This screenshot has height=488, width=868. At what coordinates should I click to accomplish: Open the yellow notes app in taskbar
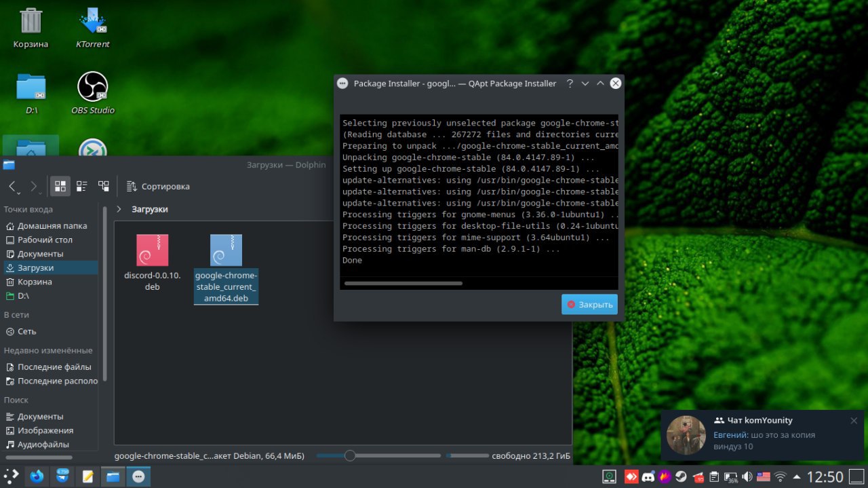[x=87, y=476]
